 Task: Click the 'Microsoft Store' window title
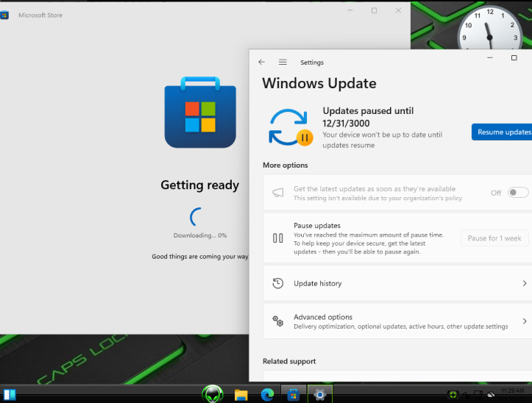(40, 15)
